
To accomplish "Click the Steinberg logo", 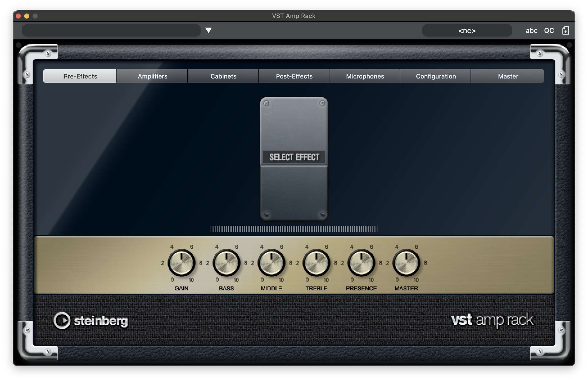I will coord(91,321).
